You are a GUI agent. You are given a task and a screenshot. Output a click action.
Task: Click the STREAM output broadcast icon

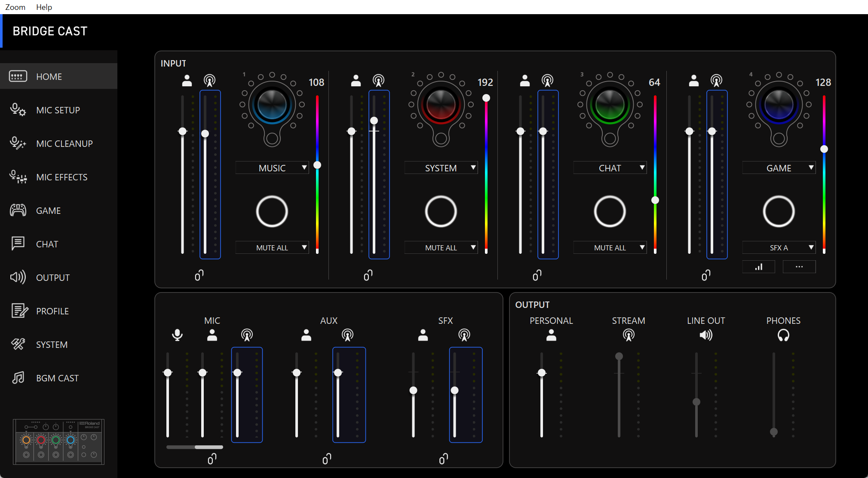[x=629, y=335]
